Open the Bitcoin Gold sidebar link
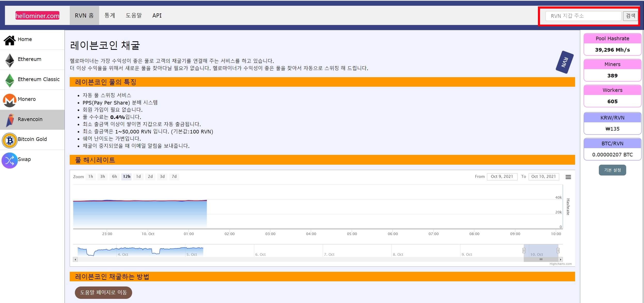The image size is (644, 303). [x=32, y=140]
